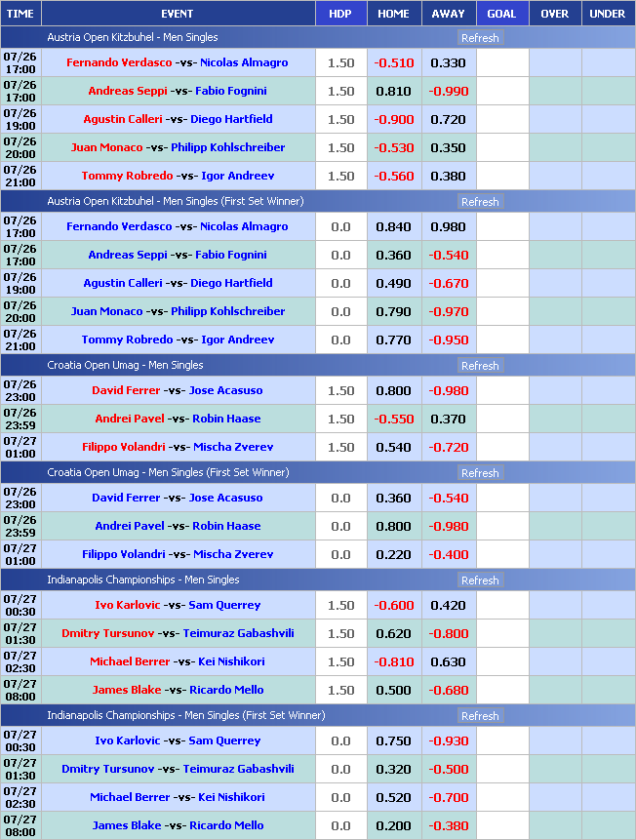Select home odds 0.840 in Verdasco first set
This screenshot has height=840, width=636.
[393, 226]
